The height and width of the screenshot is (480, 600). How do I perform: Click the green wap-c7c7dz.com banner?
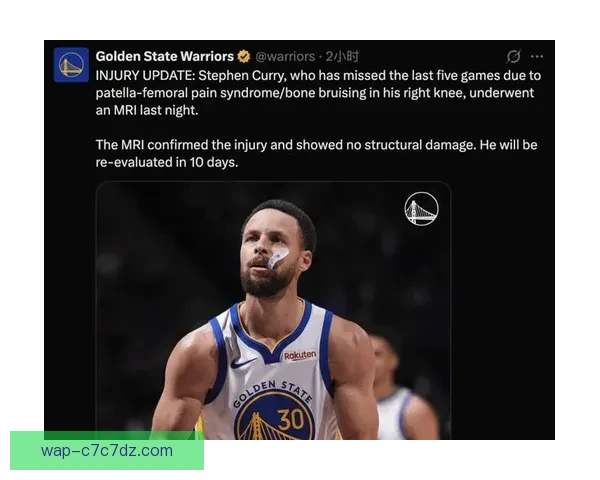[x=107, y=451]
